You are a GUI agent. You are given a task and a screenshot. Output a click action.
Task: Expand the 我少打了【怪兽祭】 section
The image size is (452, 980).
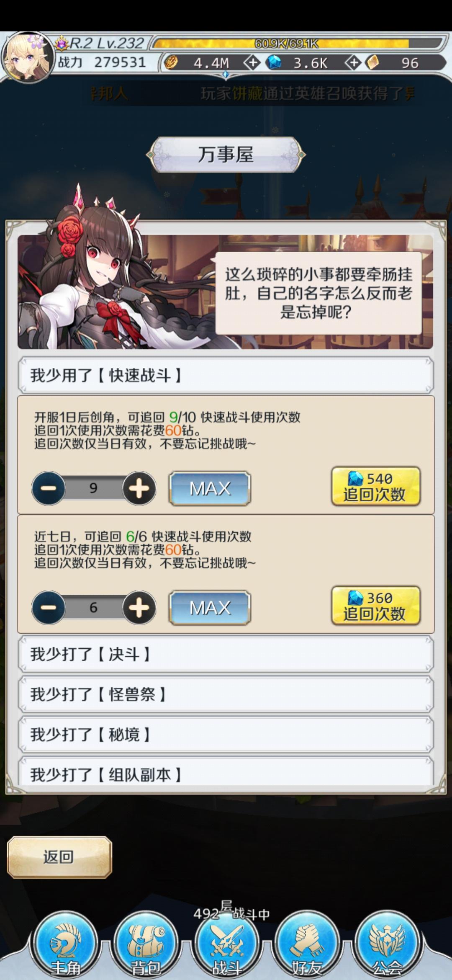pyautogui.click(x=226, y=694)
